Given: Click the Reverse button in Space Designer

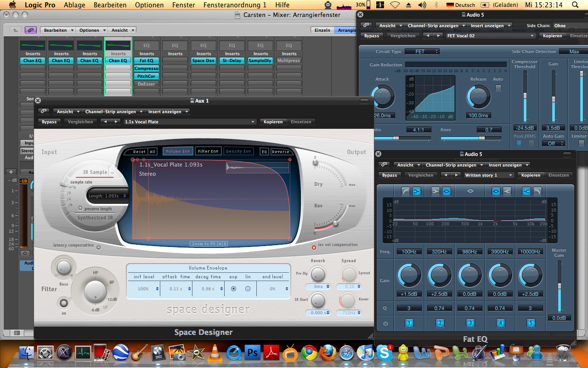Looking at the screenshot, I should pos(281,152).
